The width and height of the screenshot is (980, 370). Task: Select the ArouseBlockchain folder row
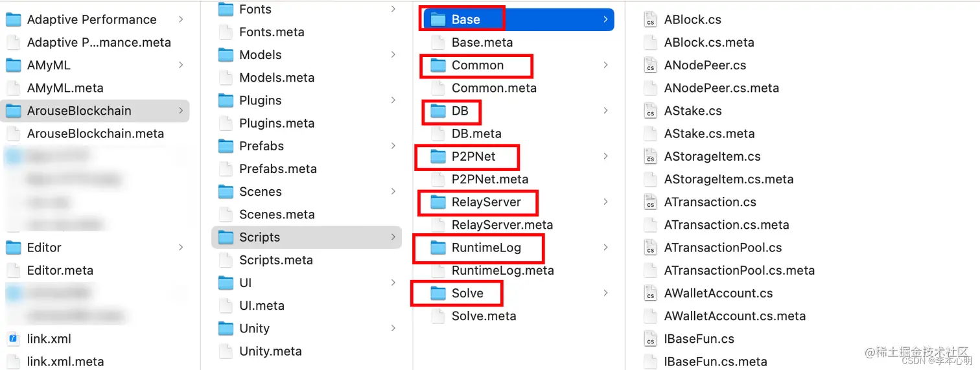click(x=95, y=111)
